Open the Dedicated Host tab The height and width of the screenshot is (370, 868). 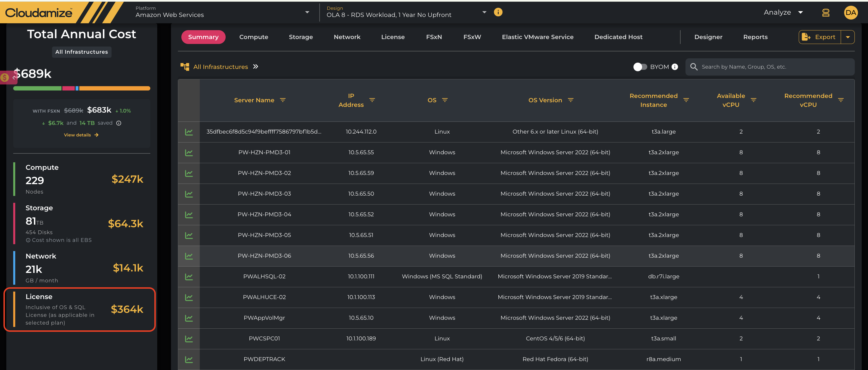click(618, 37)
